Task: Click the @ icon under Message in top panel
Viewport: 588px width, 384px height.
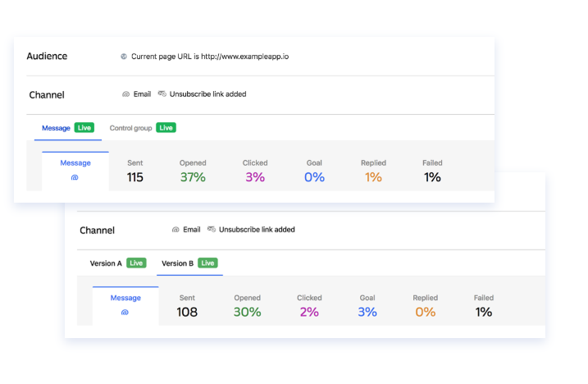Action: click(75, 177)
